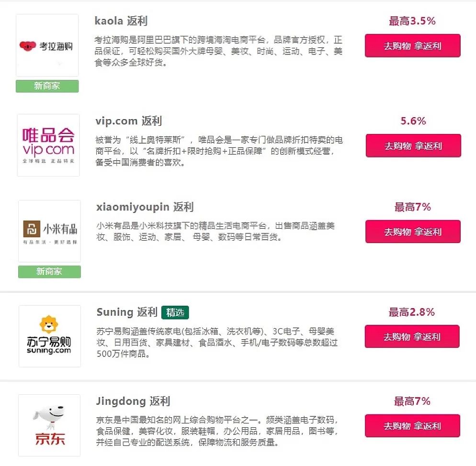Open the kaola 返利 title link
Viewport: 476px width, 466px height.
(121, 21)
